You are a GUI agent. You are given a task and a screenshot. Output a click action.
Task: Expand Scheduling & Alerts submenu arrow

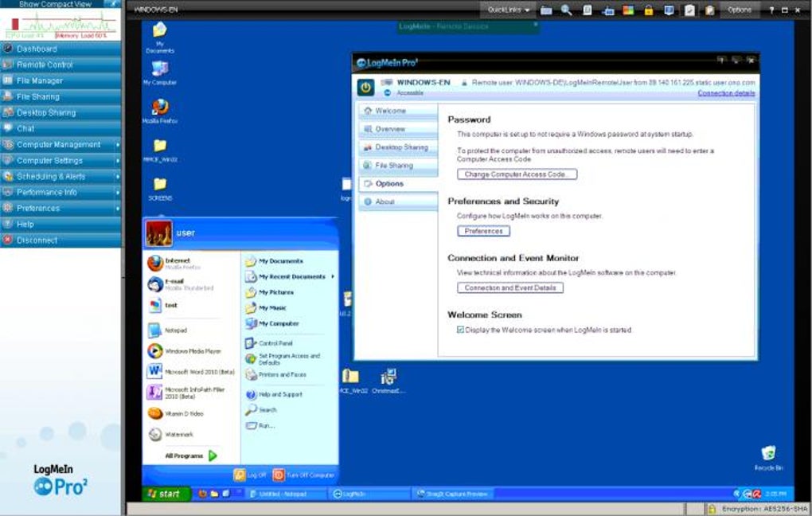tap(118, 177)
